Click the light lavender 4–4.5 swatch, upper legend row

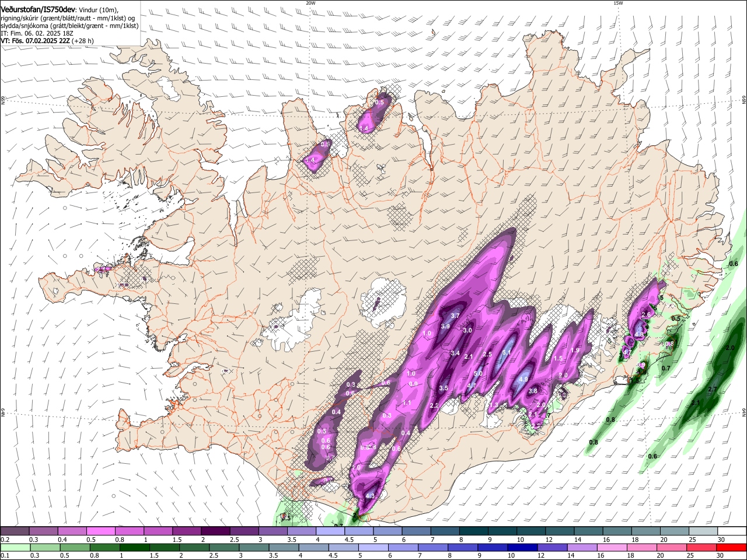coord(330,531)
